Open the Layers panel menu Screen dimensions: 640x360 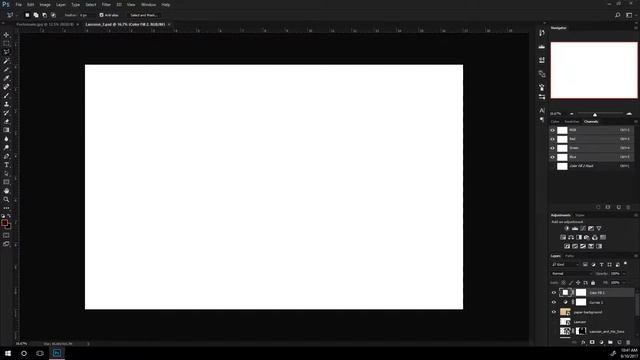tap(636, 256)
